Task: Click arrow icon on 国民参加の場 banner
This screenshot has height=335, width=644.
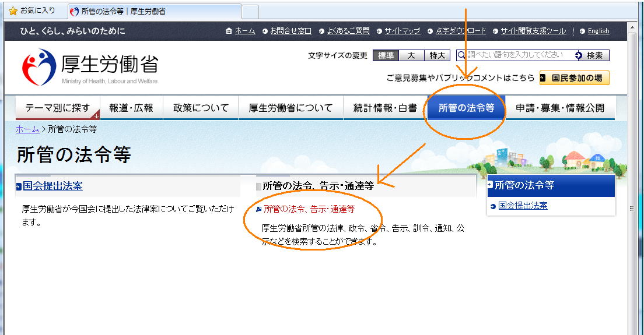Action: click(x=543, y=77)
